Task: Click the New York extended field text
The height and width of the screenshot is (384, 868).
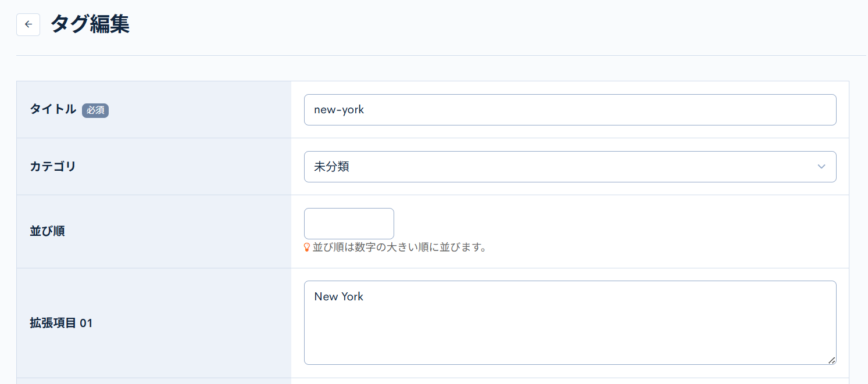Action: click(x=338, y=296)
